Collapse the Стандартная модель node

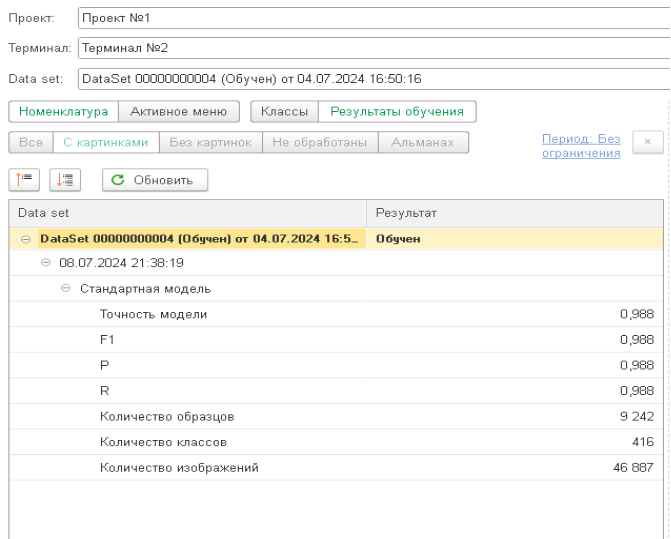(65, 289)
